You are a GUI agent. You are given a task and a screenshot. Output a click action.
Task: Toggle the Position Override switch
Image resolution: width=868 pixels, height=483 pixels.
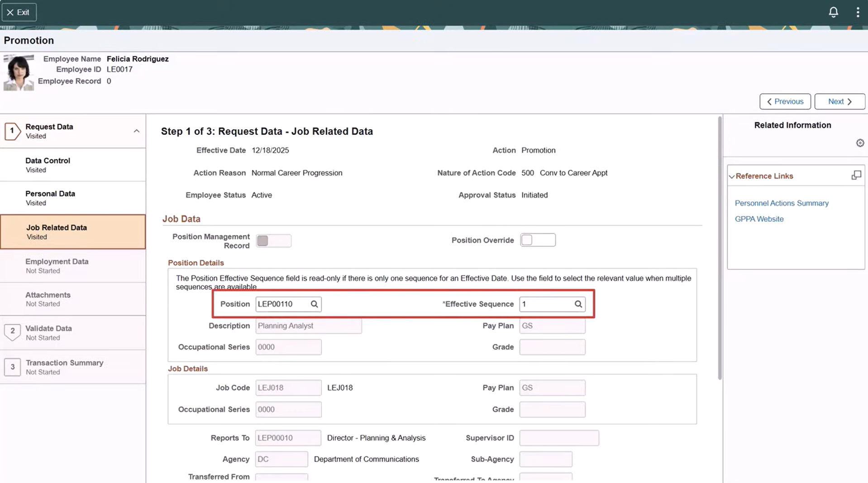537,240
